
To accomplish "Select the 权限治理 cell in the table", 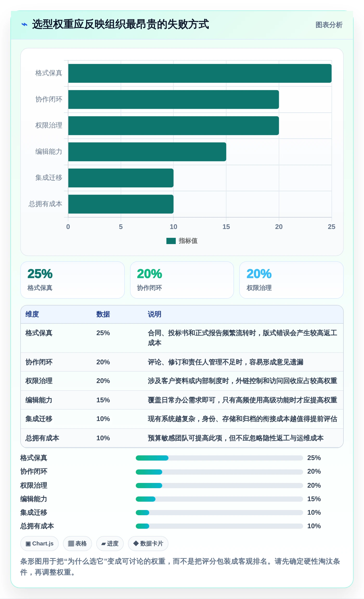I will pyautogui.click(x=39, y=381).
